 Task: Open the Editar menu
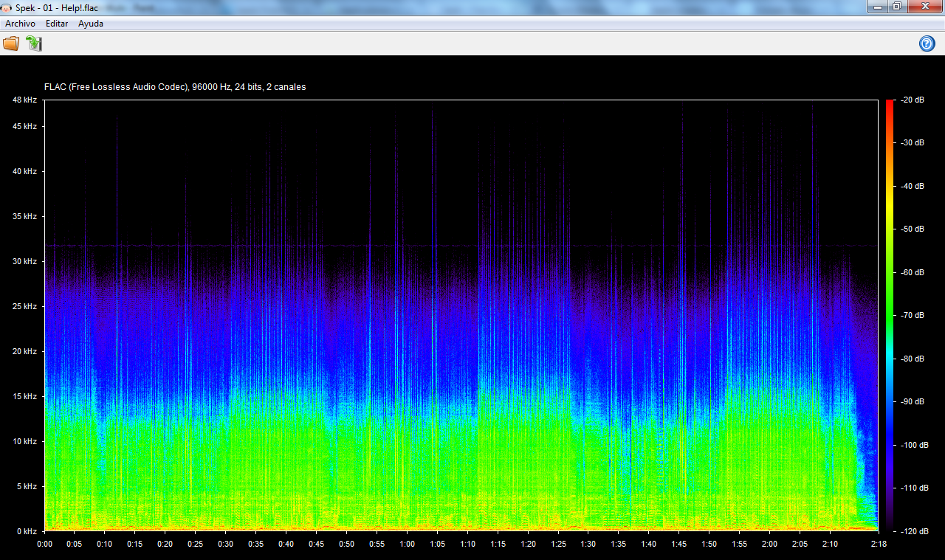click(57, 24)
